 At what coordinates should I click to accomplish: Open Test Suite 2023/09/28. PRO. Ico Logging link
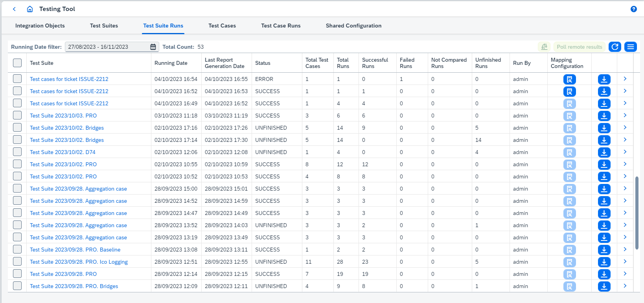(79, 262)
